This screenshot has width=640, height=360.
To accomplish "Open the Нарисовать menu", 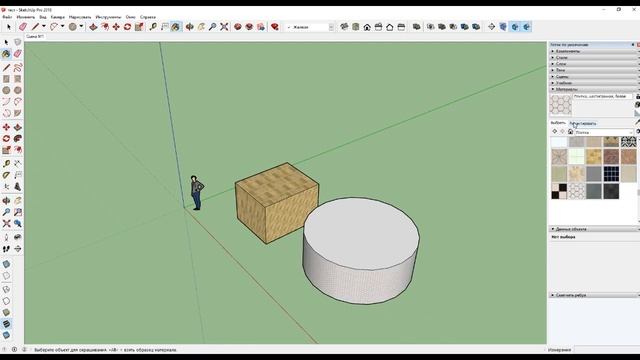I will 80,17.
